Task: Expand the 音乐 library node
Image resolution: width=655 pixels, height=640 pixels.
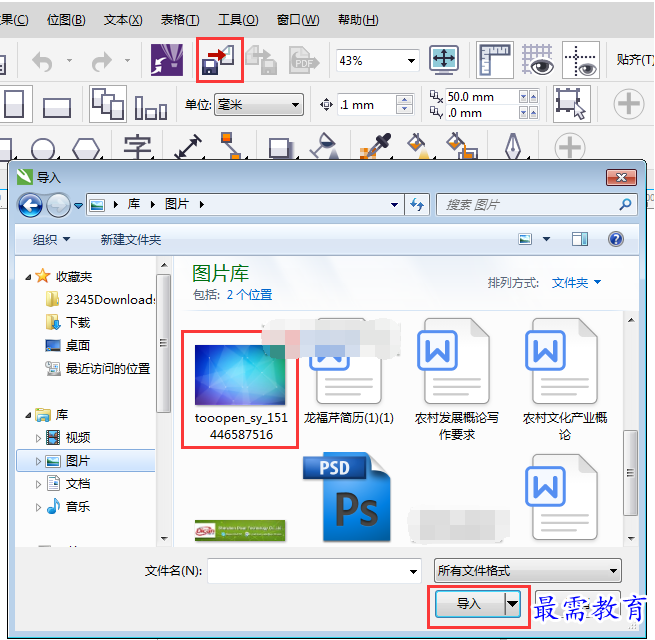Action: (x=38, y=507)
